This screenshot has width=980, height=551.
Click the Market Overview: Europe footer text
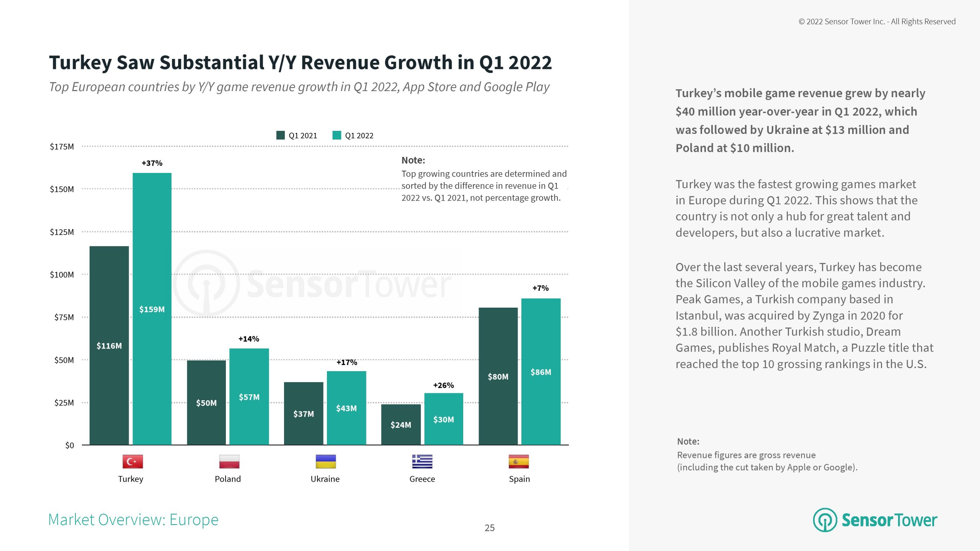tap(133, 520)
